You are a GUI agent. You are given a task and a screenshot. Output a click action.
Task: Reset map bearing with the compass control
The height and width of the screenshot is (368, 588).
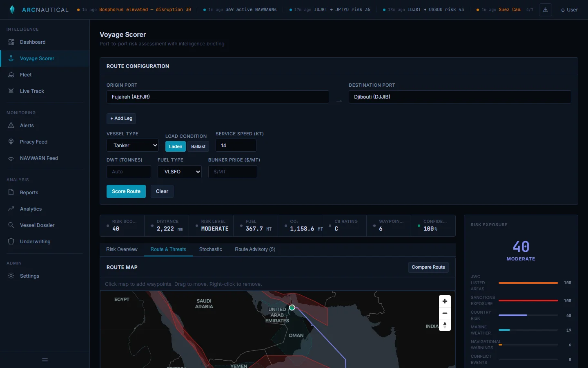click(445, 325)
